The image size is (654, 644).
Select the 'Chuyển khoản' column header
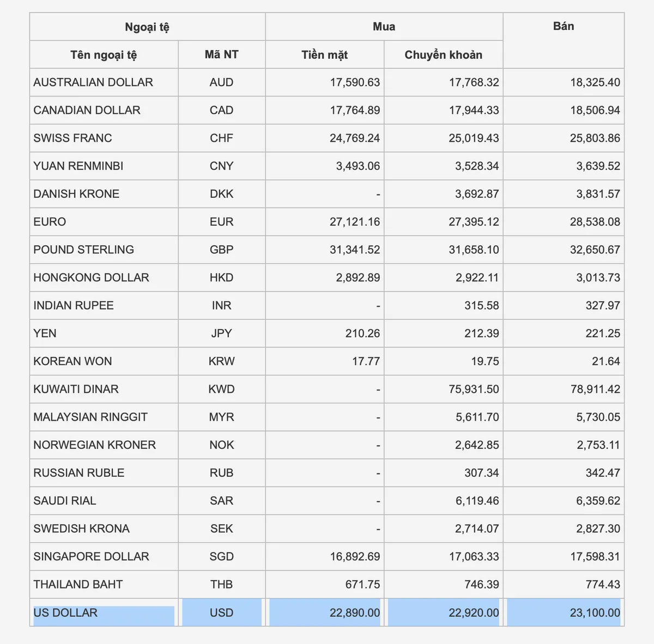click(443, 54)
